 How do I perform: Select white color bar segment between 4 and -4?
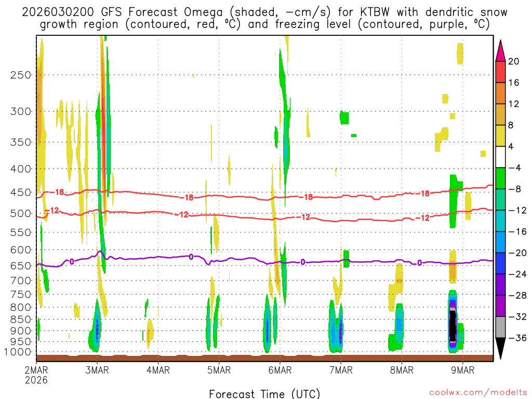coord(500,157)
